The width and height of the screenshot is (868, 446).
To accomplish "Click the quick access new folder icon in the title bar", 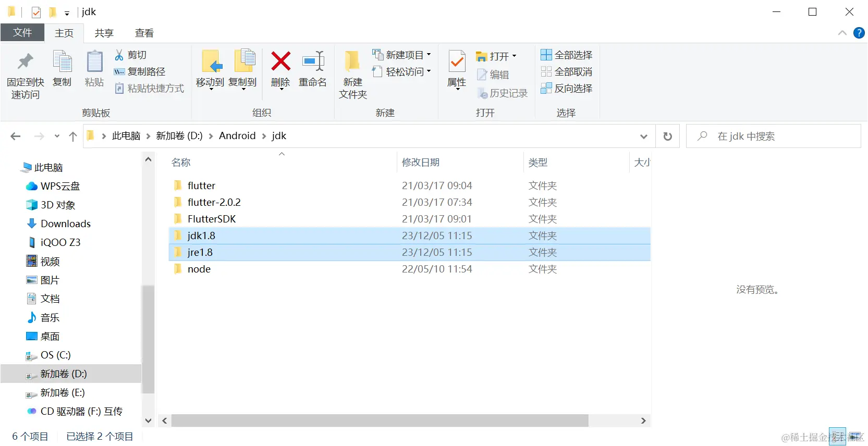I will point(52,12).
